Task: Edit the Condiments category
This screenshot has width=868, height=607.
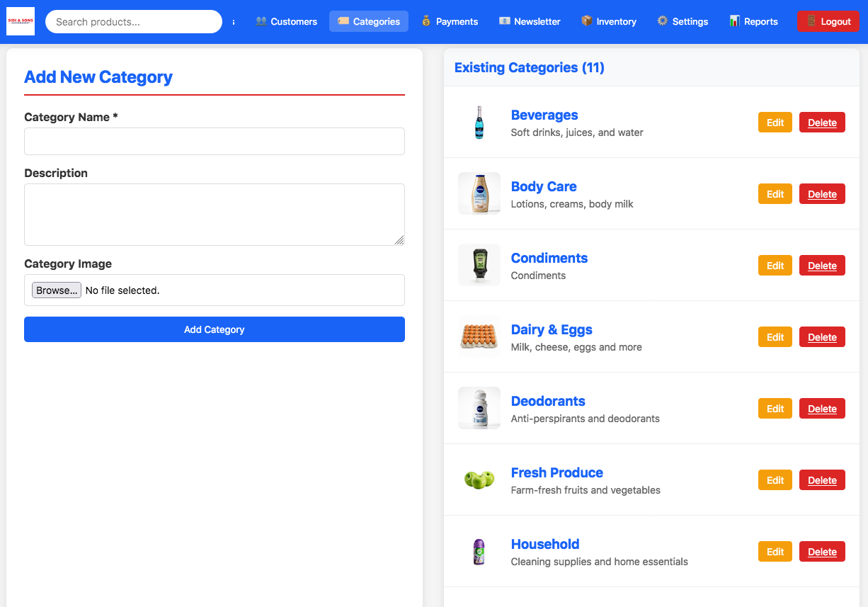Action: click(x=775, y=266)
